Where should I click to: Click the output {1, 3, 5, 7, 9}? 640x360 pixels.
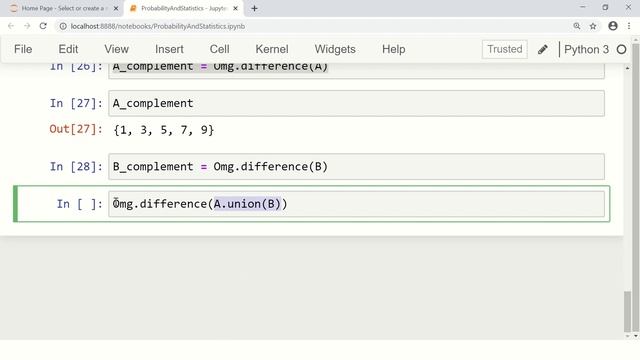pyautogui.click(x=164, y=130)
